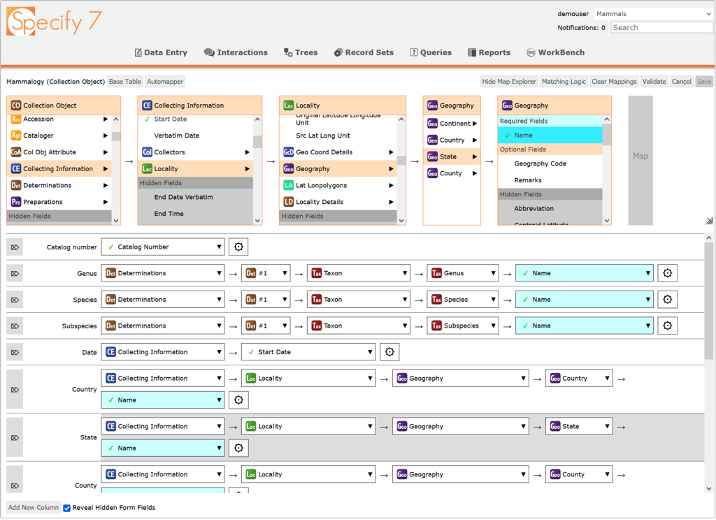Click Country row select icon

pos(15,389)
